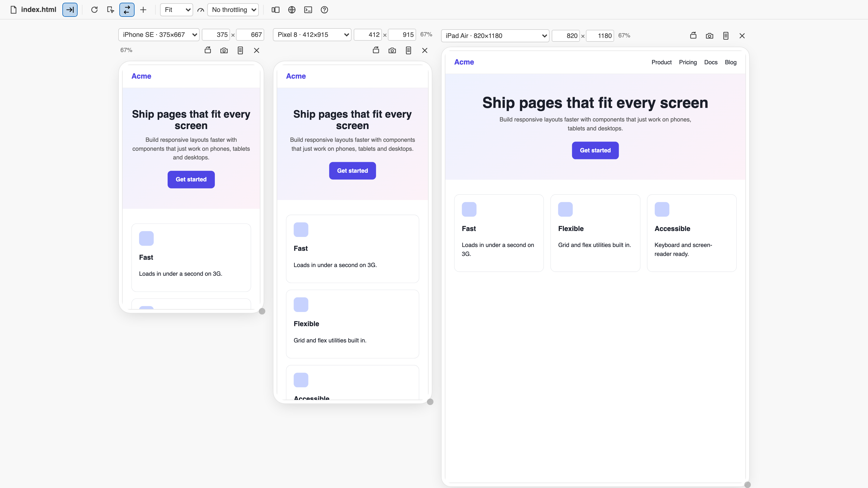Click the Pixel 8 height field 915
The image size is (868, 488).
402,35
